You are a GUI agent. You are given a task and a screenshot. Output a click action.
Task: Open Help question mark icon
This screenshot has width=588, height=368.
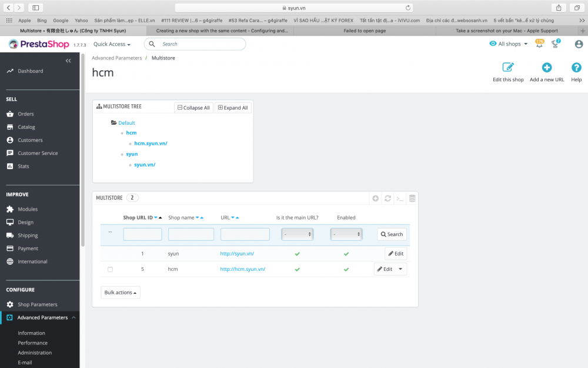[576, 67]
